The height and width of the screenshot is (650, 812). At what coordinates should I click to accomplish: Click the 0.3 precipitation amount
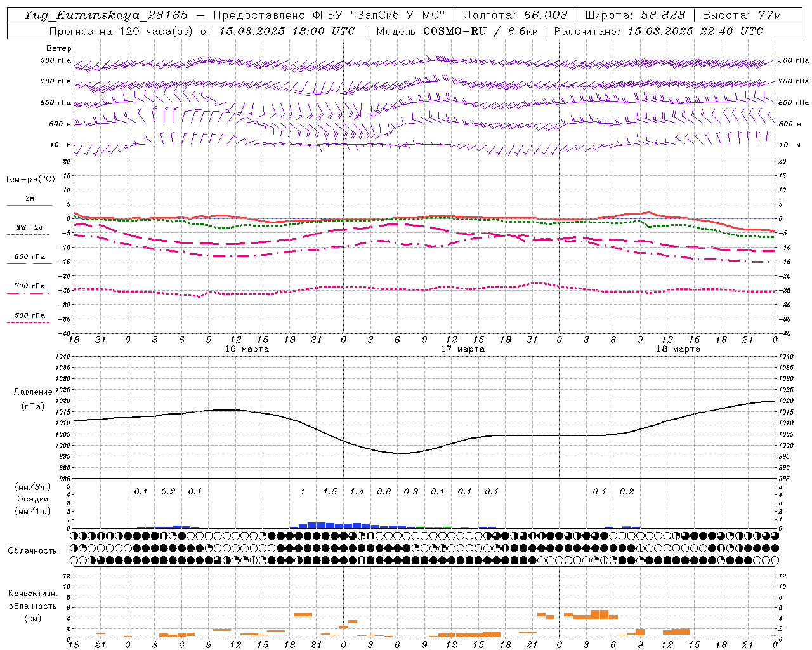point(411,491)
